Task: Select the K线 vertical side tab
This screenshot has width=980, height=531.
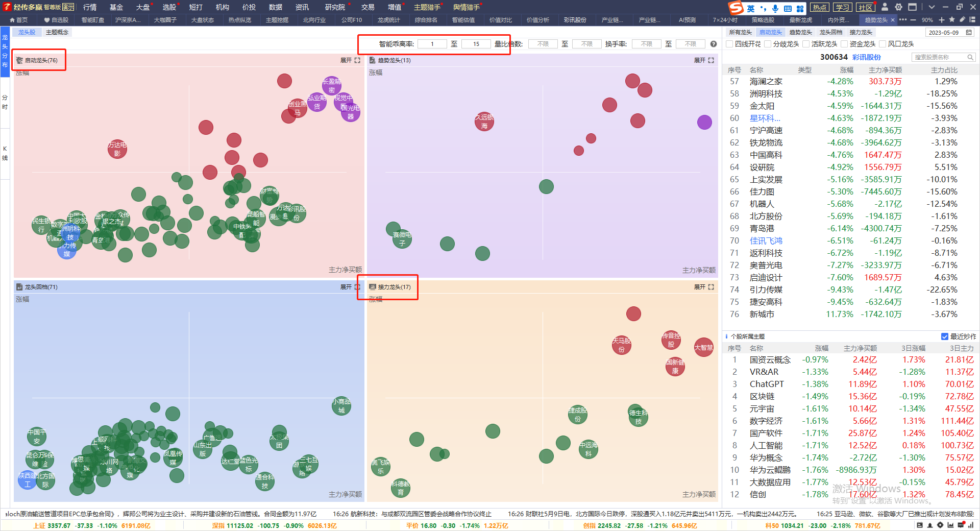Action: [5, 153]
